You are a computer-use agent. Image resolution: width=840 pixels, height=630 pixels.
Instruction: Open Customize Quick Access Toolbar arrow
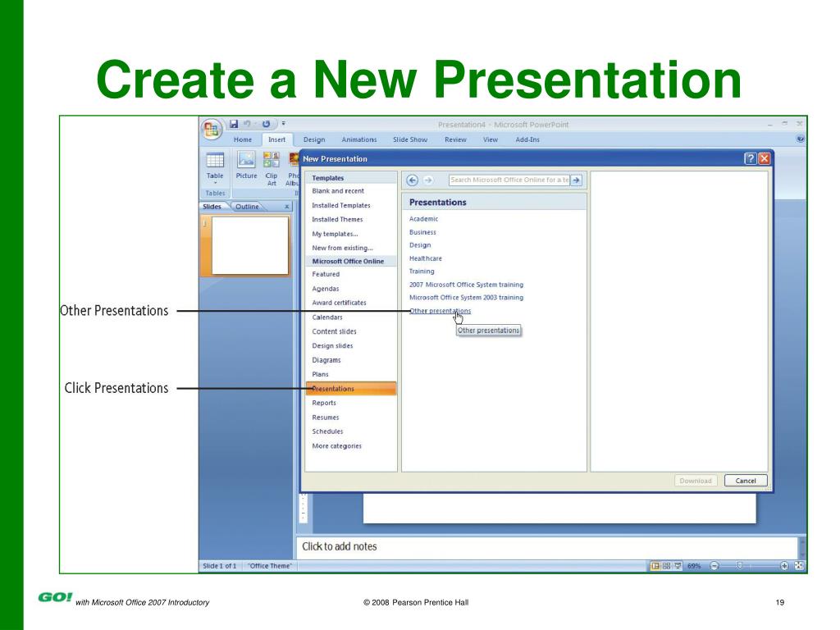click(x=284, y=124)
